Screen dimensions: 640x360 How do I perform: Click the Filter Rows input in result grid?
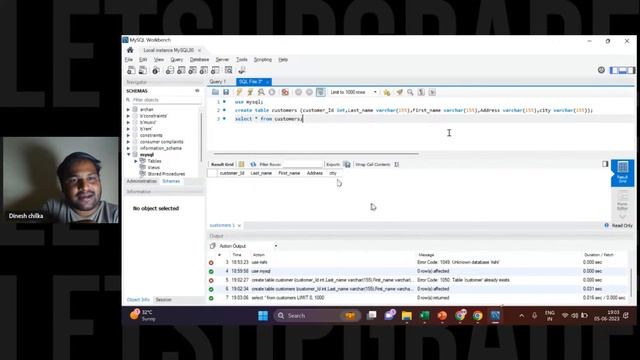tap(302, 164)
